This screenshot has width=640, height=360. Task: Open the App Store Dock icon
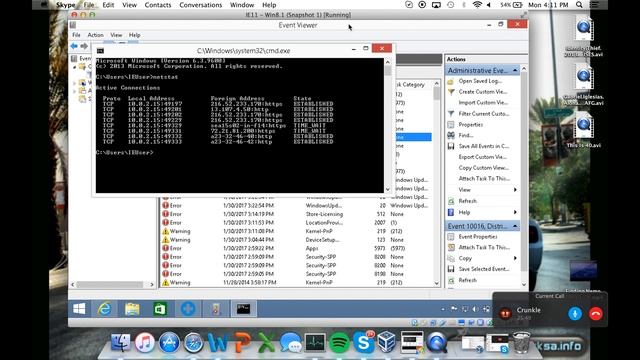coord(169,342)
